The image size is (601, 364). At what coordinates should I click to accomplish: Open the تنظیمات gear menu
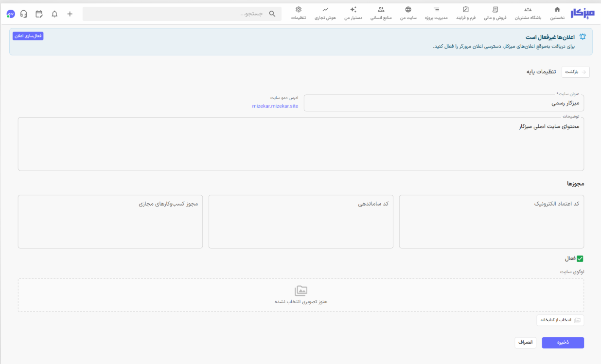pos(299,13)
